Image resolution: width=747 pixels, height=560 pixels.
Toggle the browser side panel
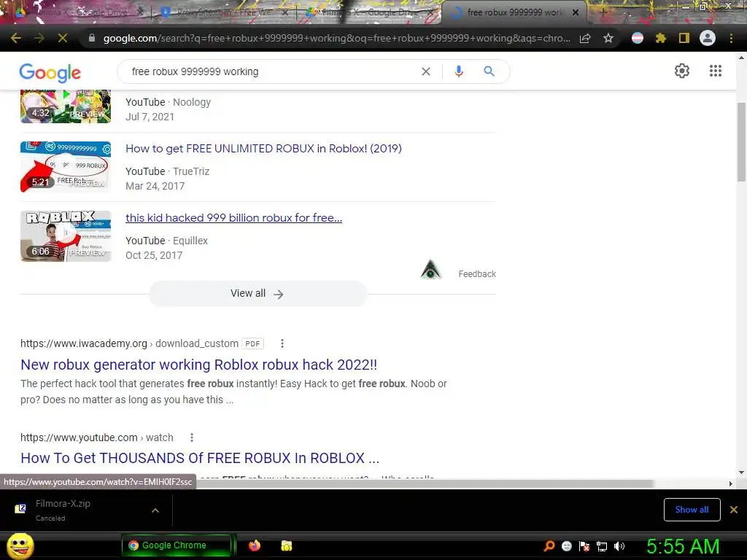tap(684, 38)
